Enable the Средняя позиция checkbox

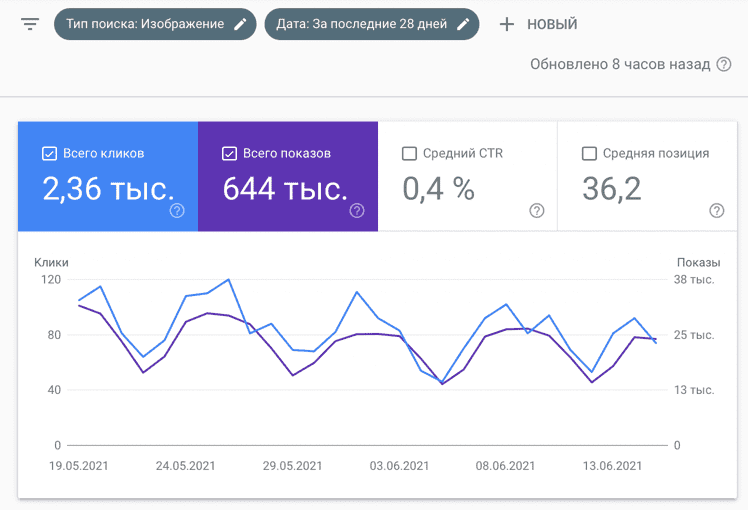pos(589,153)
